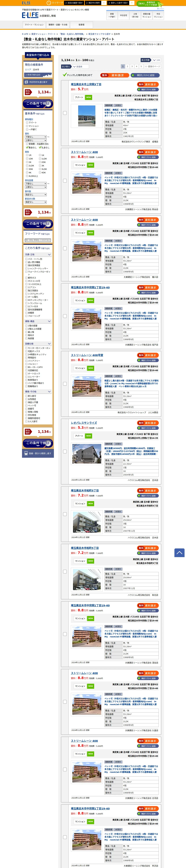Collapse the 設備仕様 section
The height and width of the screenshot is (868, 186).
(38, 344)
